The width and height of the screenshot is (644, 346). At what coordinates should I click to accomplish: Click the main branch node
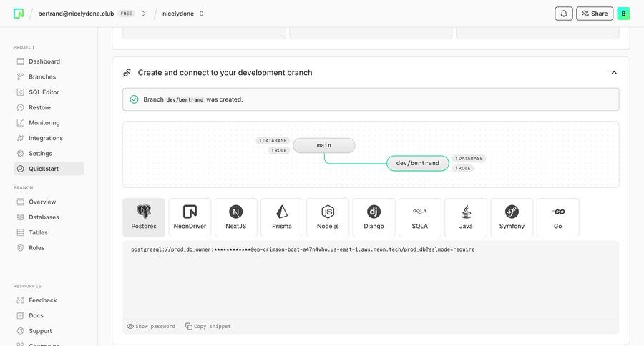point(324,145)
